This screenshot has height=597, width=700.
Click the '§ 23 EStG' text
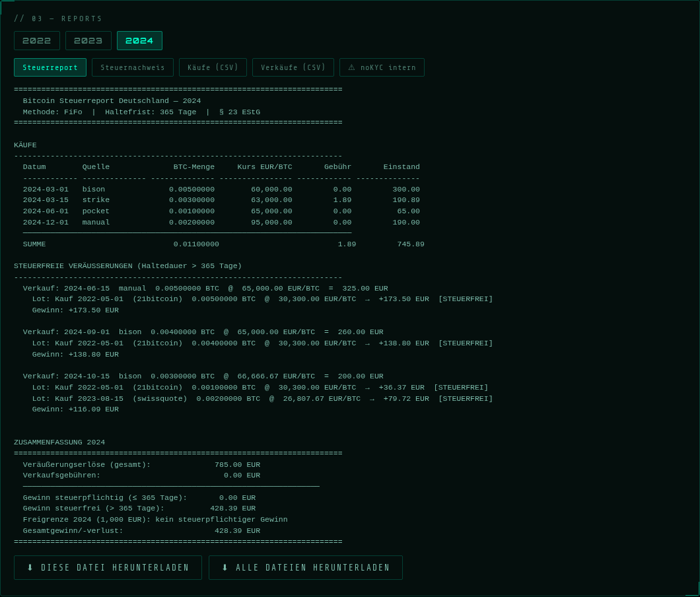tap(240, 112)
